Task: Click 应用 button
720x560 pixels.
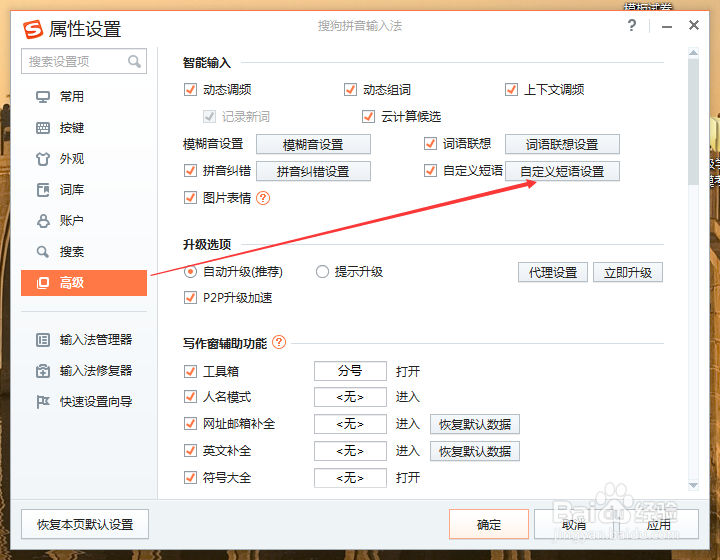Action: coord(659,524)
